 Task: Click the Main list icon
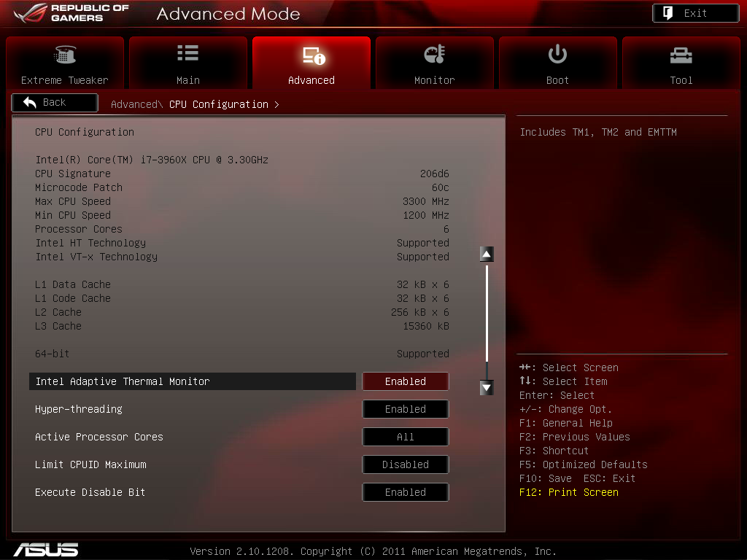(x=187, y=52)
